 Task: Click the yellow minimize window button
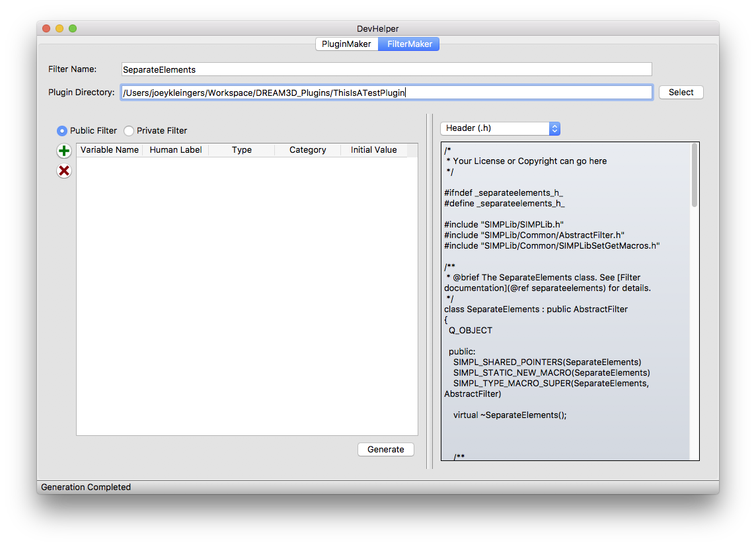click(x=59, y=28)
